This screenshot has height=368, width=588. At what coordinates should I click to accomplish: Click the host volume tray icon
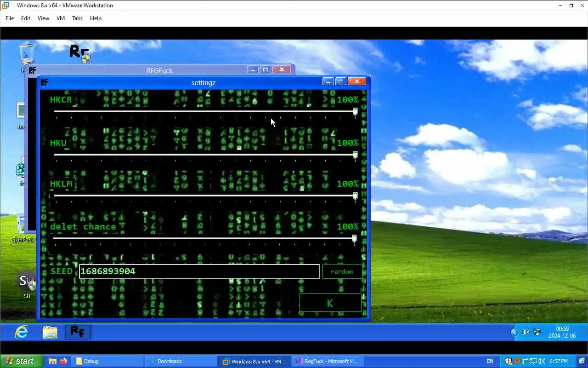541,361
